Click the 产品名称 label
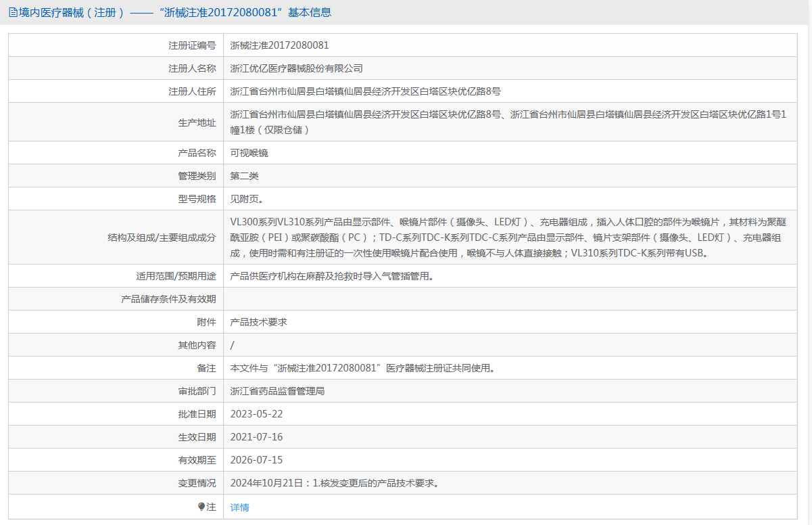This screenshot has height=525, width=812. (x=197, y=153)
